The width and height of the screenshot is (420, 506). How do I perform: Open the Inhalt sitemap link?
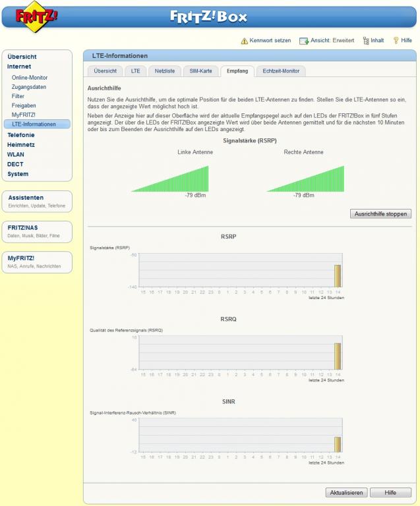(x=377, y=40)
